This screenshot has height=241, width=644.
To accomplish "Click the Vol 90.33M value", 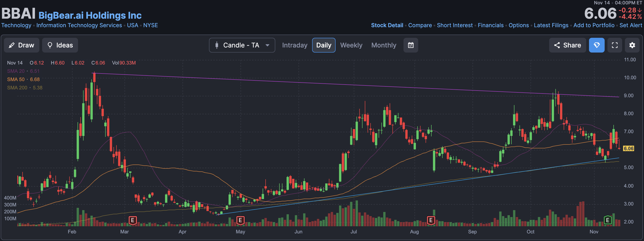I will [128, 63].
